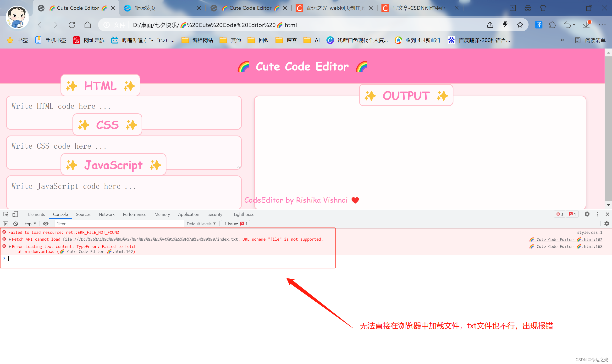Open the top context dropdown

30,224
